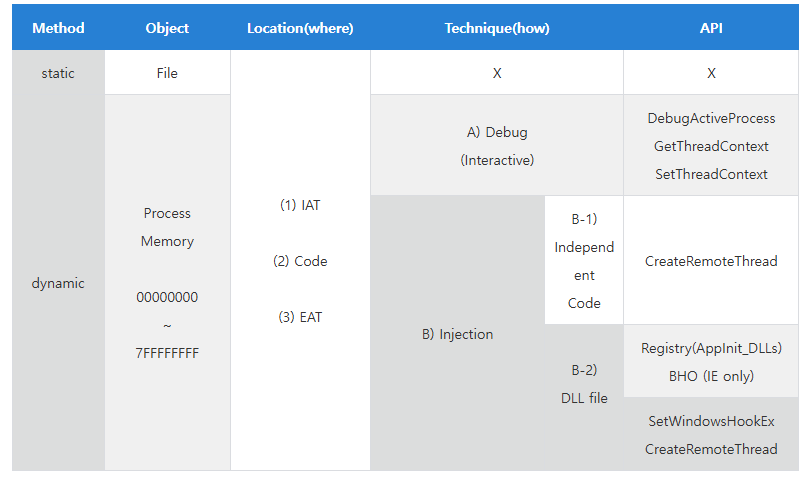Select the Location(where) header cell
Image resolution: width=809 pixels, height=486 pixels.
coord(300,28)
